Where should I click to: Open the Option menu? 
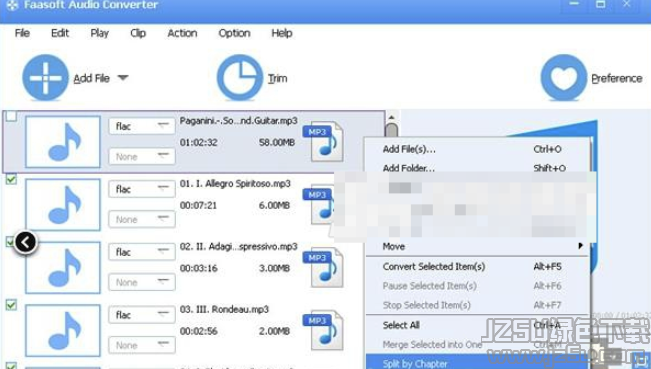pyautogui.click(x=235, y=33)
